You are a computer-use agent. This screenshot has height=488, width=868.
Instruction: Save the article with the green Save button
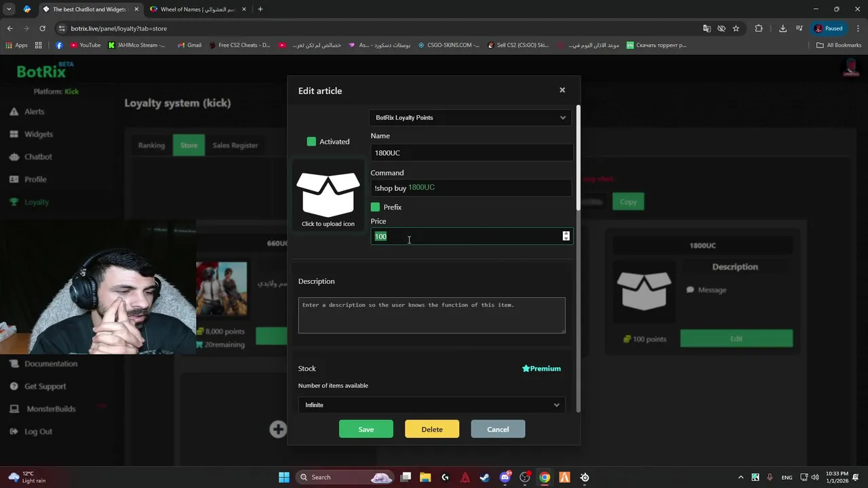coord(366,429)
